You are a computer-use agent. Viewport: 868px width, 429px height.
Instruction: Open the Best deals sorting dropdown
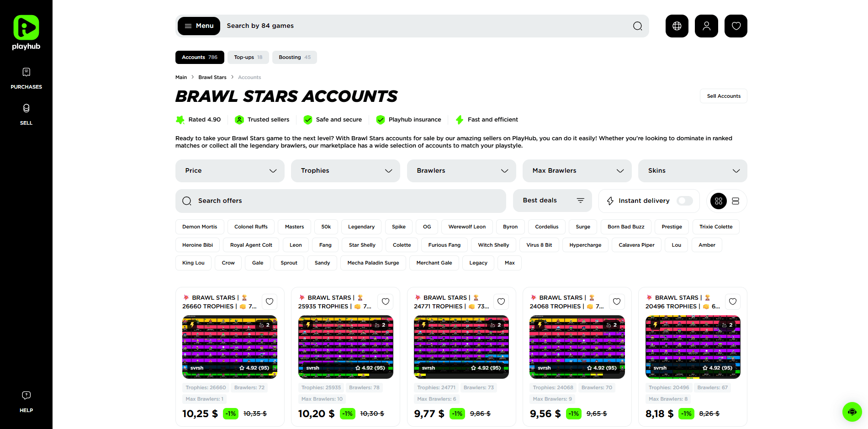coord(552,201)
